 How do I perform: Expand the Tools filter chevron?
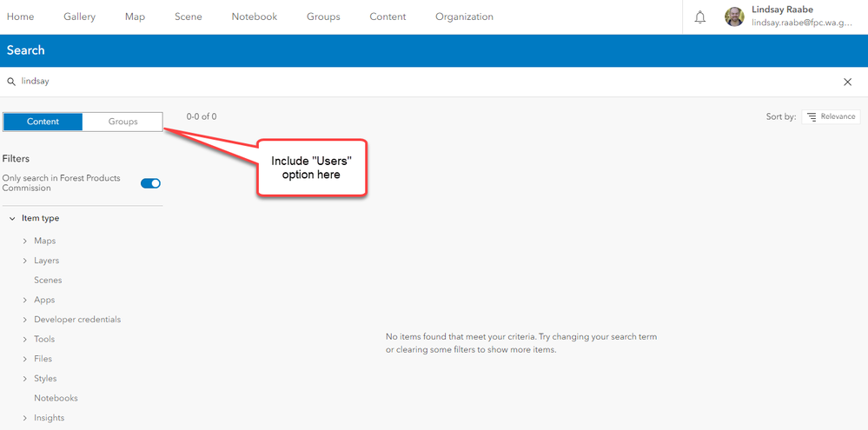pos(25,340)
